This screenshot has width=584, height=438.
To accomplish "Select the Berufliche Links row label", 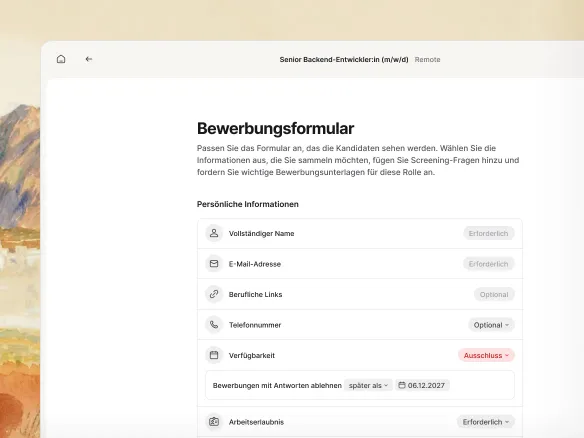I will point(256,295).
